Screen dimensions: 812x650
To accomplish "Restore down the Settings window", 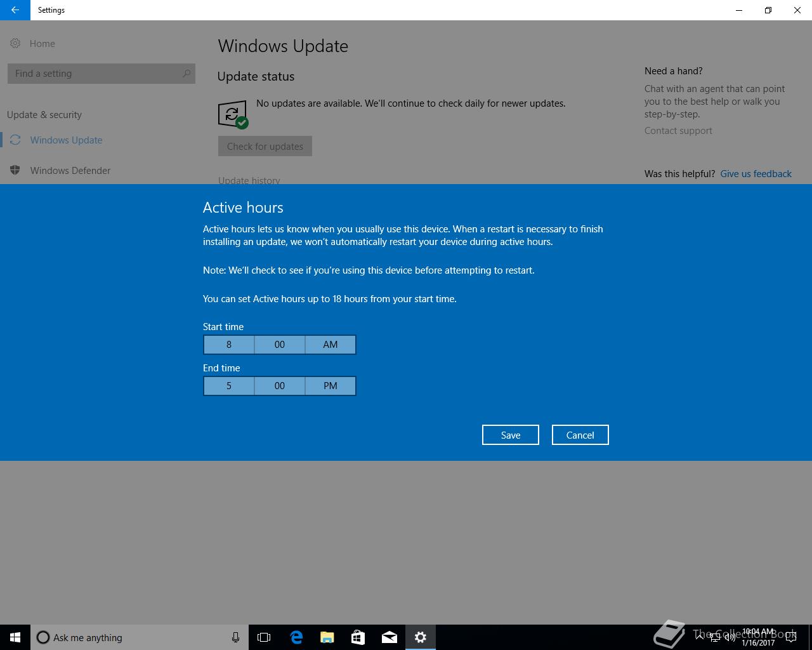I will 768,10.
